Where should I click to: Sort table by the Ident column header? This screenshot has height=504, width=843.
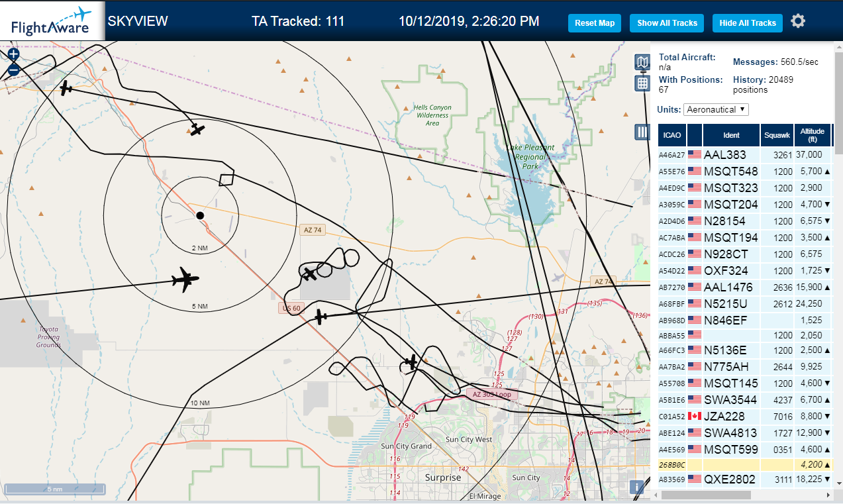pos(731,135)
